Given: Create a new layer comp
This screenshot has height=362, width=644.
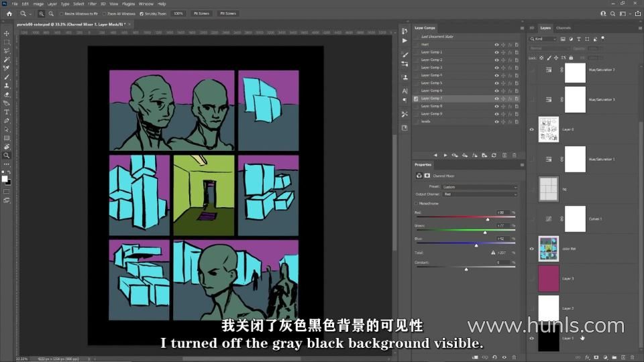Looking at the screenshot, I should 504,156.
